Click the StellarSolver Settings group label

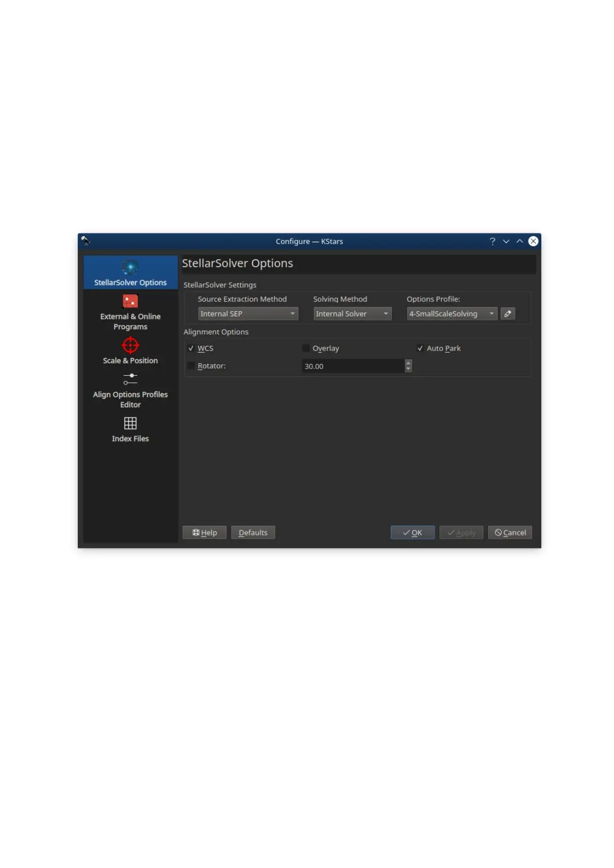[220, 285]
